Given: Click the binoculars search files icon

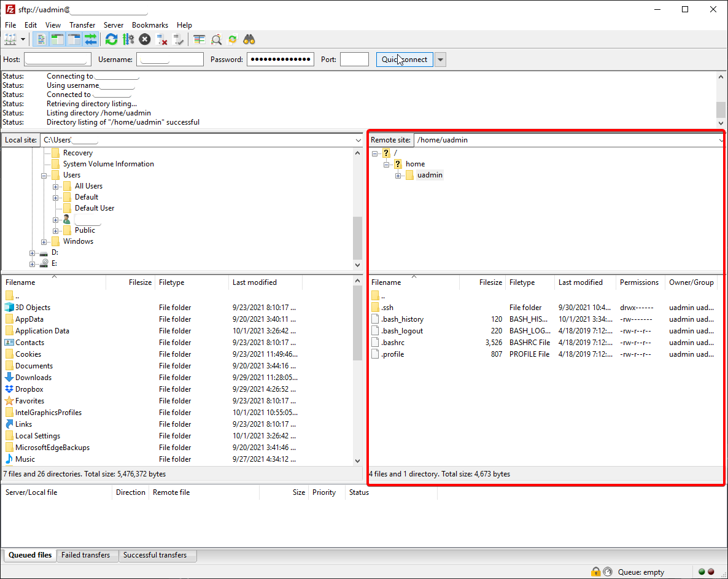Looking at the screenshot, I should coord(249,39).
